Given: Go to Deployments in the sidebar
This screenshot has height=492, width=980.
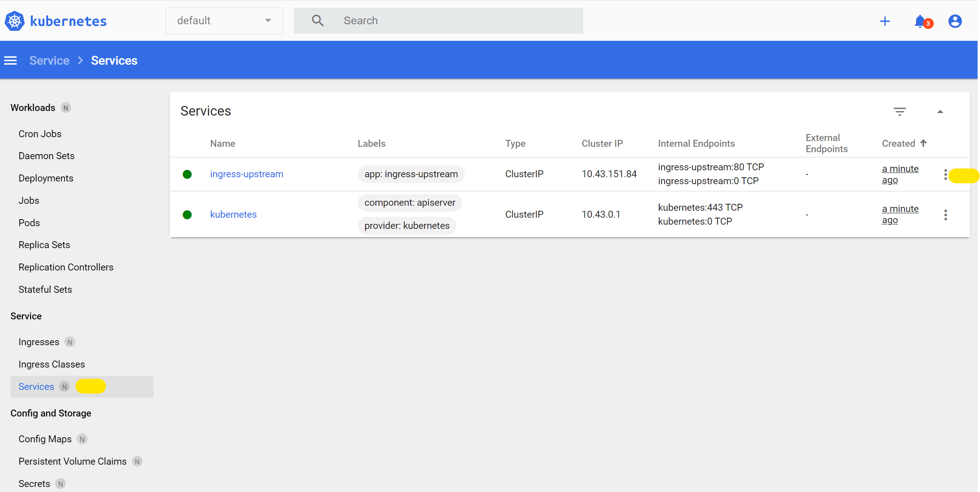Looking at the screenshot, I should [x=46, y=178].
